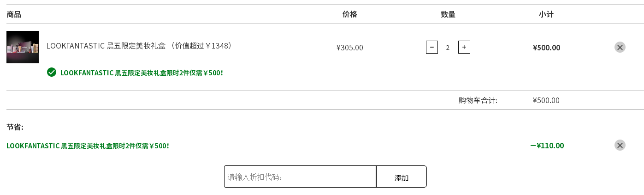Click the 添加 button to apply code
Screen dimensions: 644x195
(x=402, y=177)
